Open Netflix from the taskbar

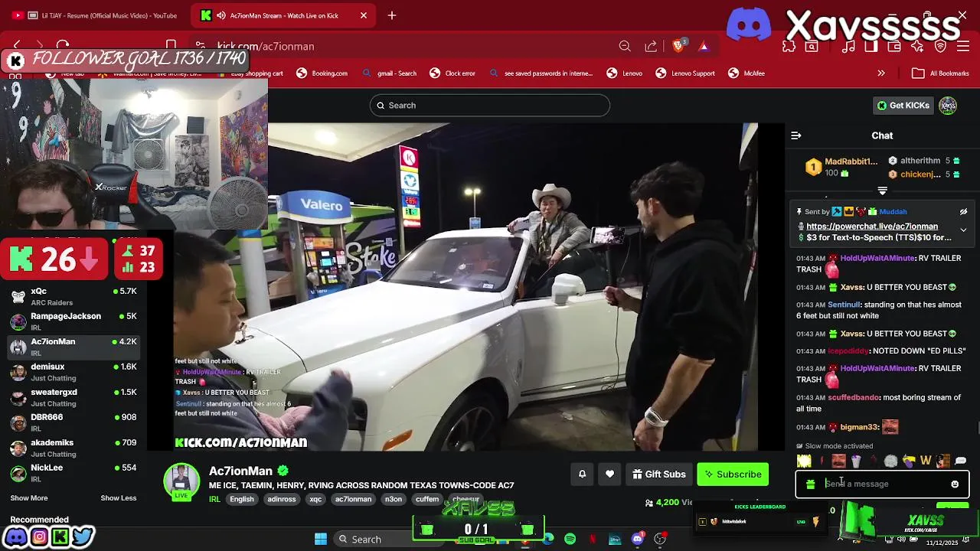pyautogui.click(x=593, y=540)
